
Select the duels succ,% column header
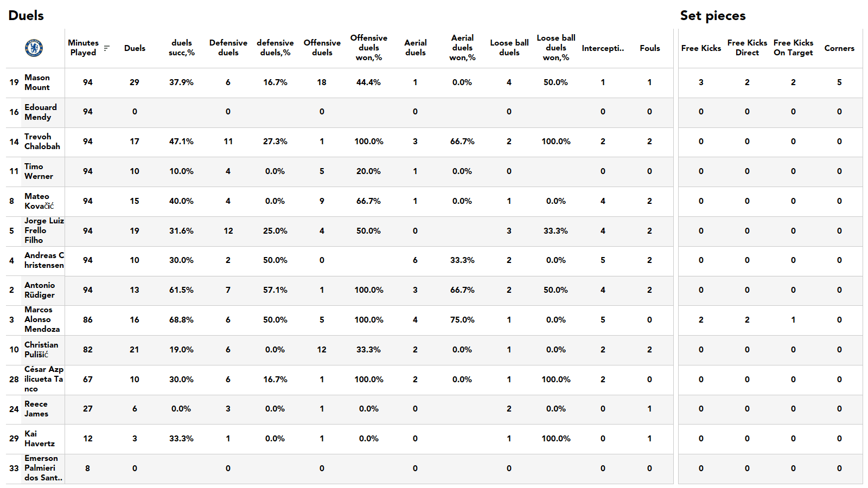tap(182, 48)
